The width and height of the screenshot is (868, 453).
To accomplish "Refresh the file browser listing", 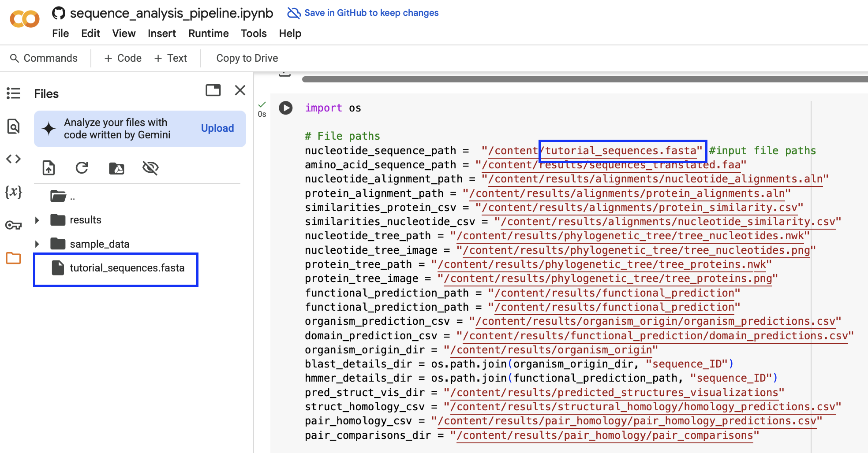I will pyautogui.click(x=82, y=168).
